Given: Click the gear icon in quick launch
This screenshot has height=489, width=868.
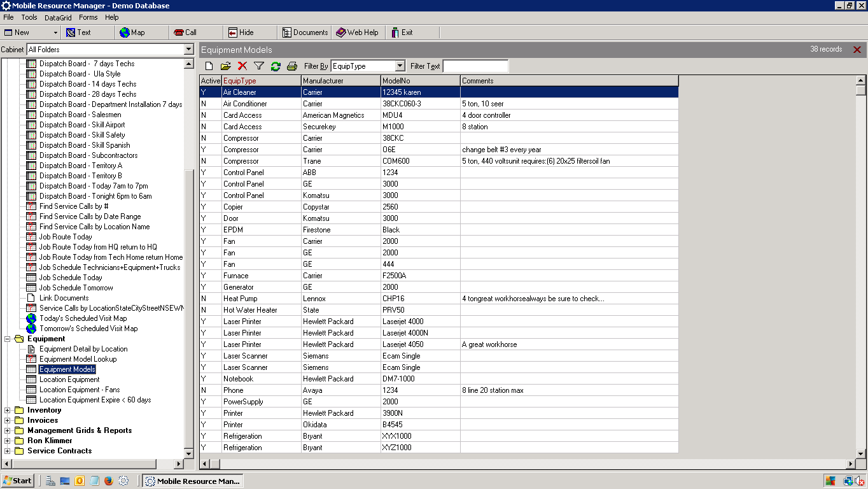Looking at the screenshot, I should pyautogui.click(x=123, y=481).
